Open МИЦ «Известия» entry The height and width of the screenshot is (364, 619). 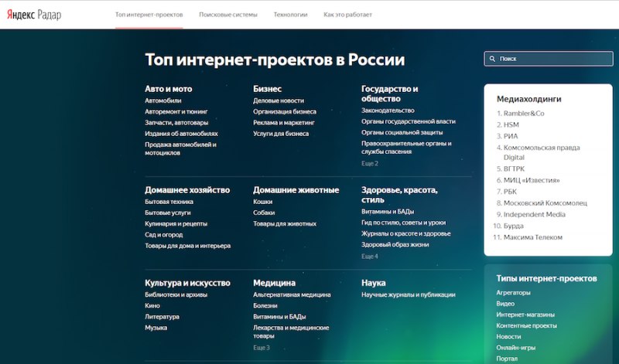point(532,180)
